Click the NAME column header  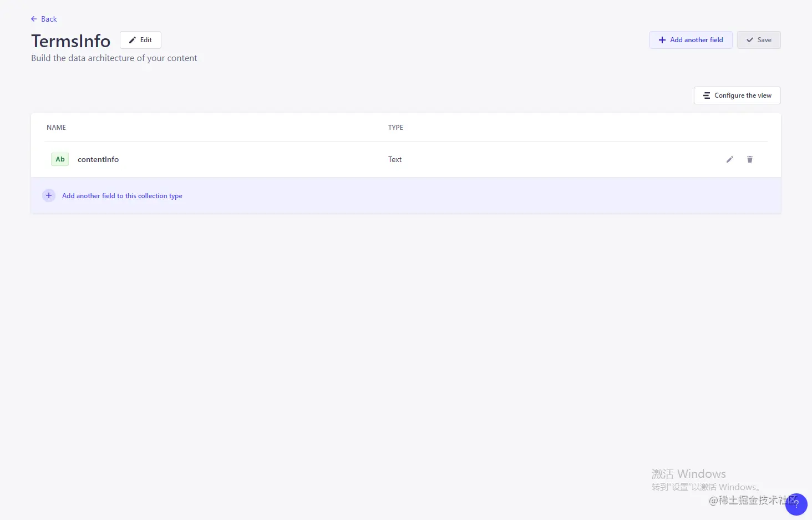click(56, 128)
